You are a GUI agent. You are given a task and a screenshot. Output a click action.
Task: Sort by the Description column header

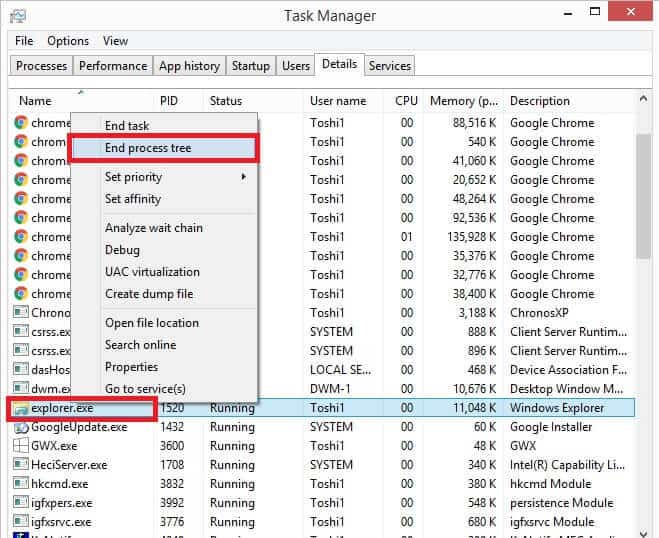(569, 101)
